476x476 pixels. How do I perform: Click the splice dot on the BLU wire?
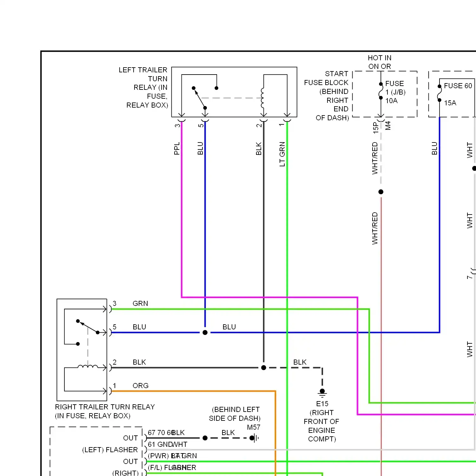coord(205,333)
